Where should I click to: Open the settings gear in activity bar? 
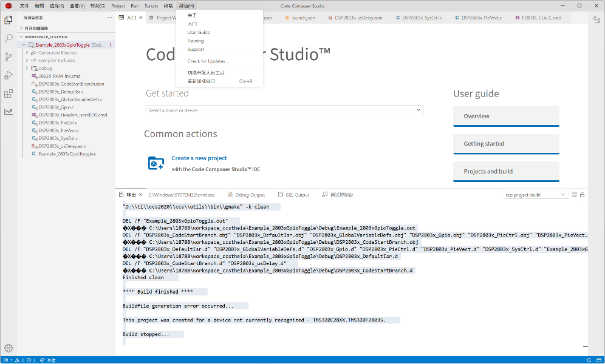point(9,348)
